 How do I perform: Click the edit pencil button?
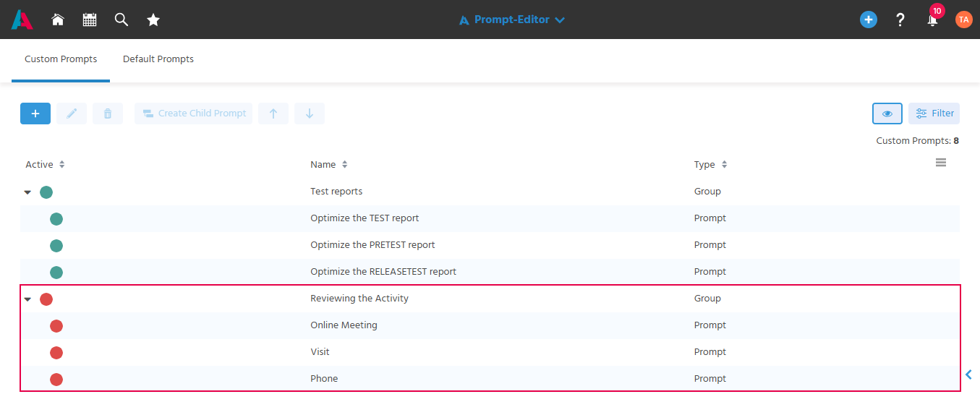(72, 114)
